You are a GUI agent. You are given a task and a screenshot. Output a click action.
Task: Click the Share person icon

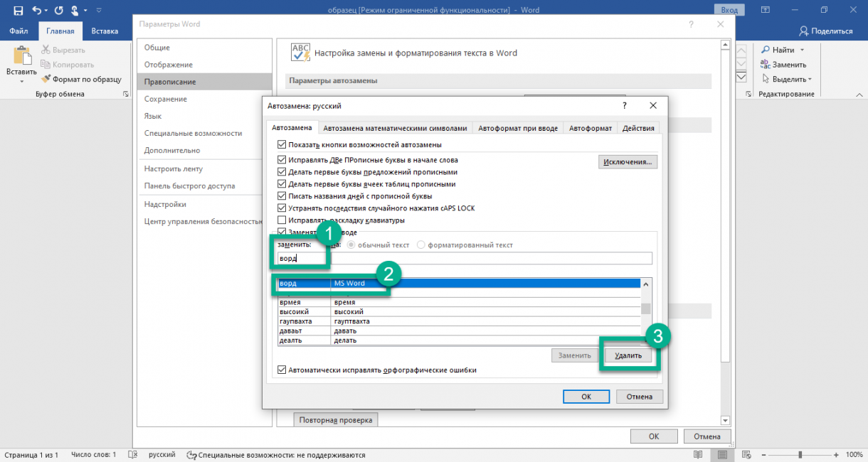click(804, 31)
